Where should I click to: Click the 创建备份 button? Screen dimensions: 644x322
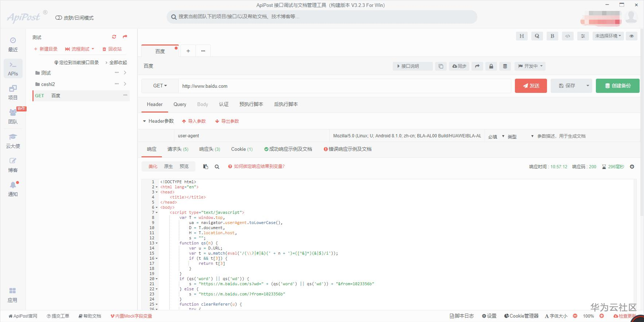point(618,86)
